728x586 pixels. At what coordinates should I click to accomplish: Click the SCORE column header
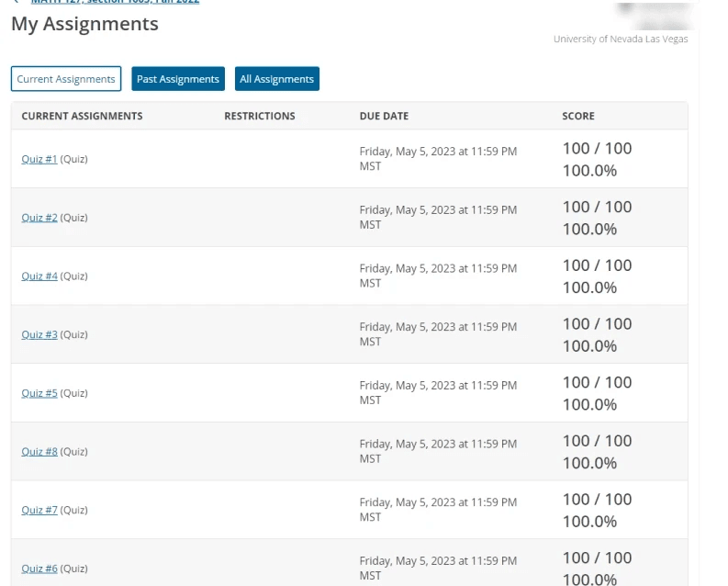[578, 117]
